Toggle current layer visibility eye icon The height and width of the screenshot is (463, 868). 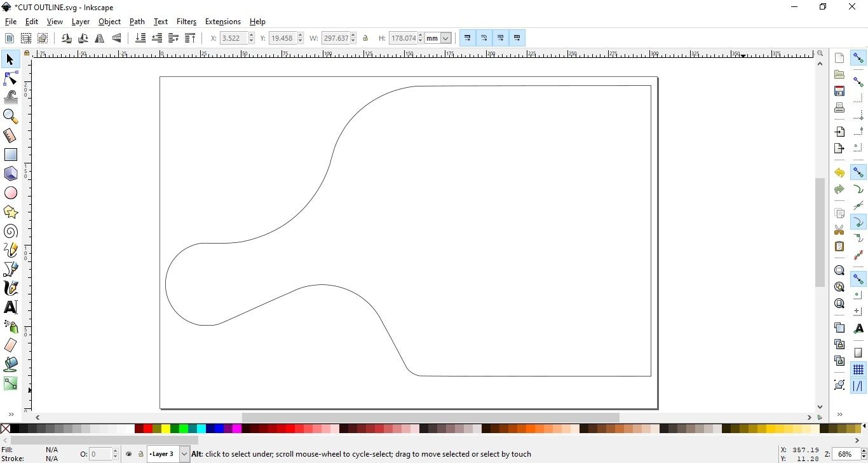coord(129,454)
